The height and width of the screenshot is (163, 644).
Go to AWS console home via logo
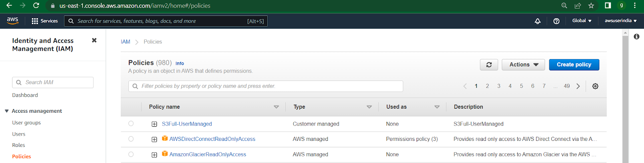pos(12,21)
